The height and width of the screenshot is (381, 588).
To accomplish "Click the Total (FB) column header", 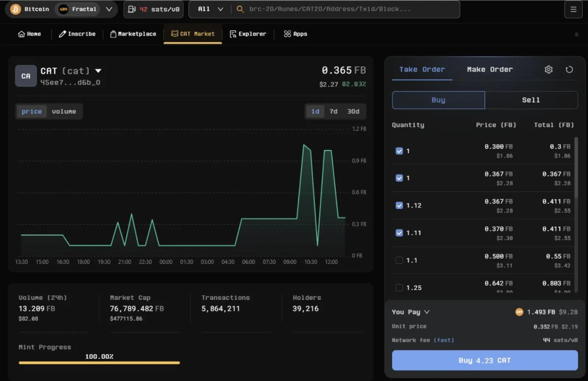I will pos(554,125).
